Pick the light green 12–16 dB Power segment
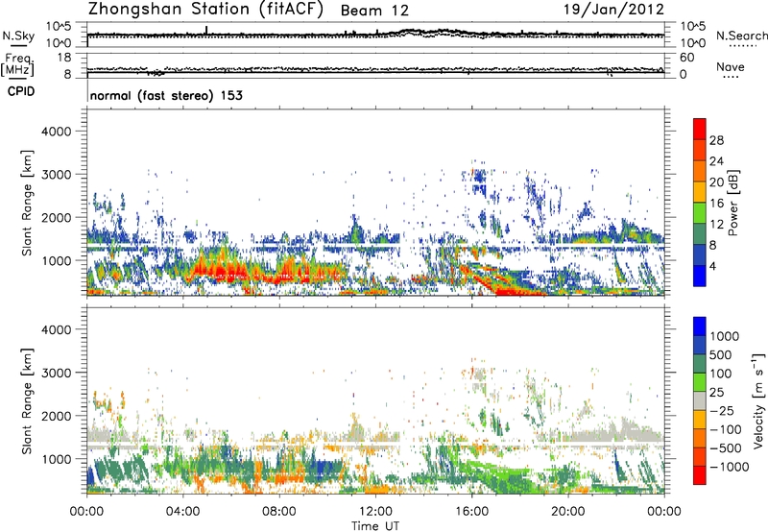This screenshot has width=768, height=532. [x=700, y=212]
